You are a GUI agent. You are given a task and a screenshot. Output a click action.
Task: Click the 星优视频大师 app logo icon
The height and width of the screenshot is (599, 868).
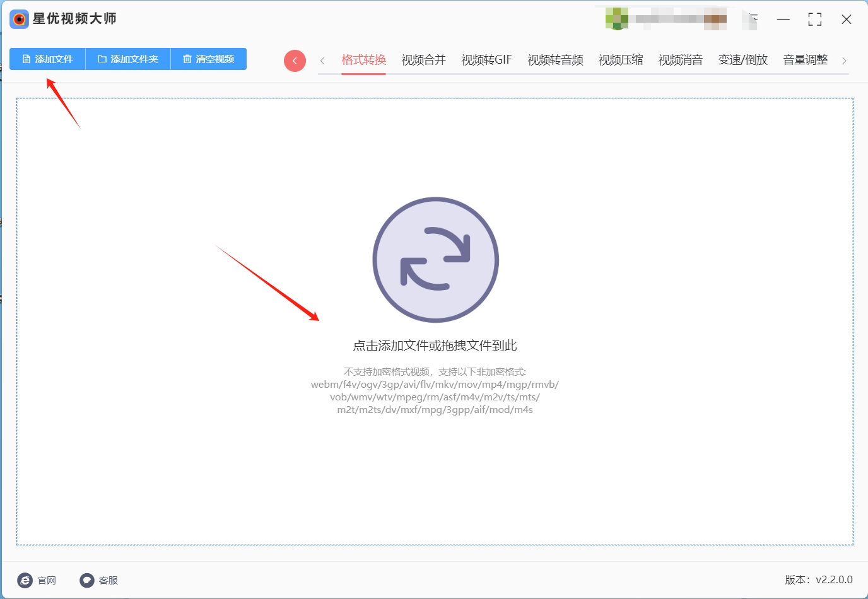20,20
